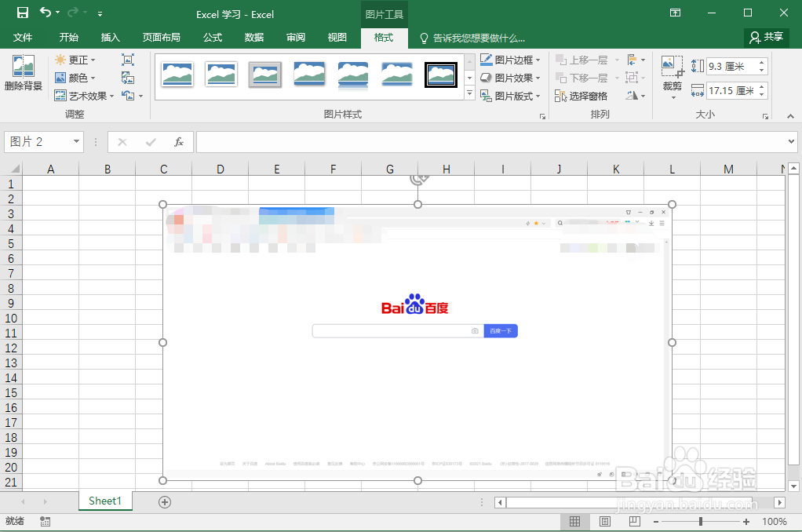Click the picture rotation handle
Viewport: 802px width, 532px height.
(x=418, y=178)
